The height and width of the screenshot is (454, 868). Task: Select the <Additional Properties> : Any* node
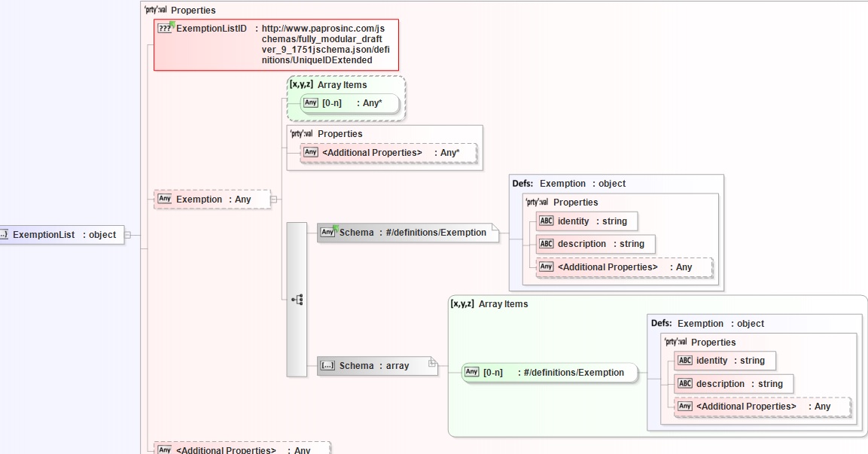click(388, 153)
